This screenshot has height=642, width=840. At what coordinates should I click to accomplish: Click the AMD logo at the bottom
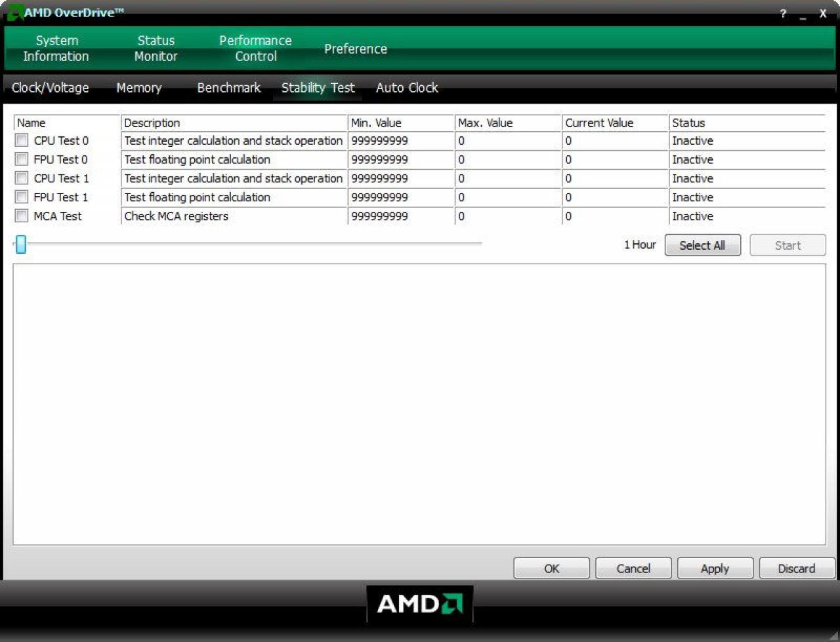420,603
